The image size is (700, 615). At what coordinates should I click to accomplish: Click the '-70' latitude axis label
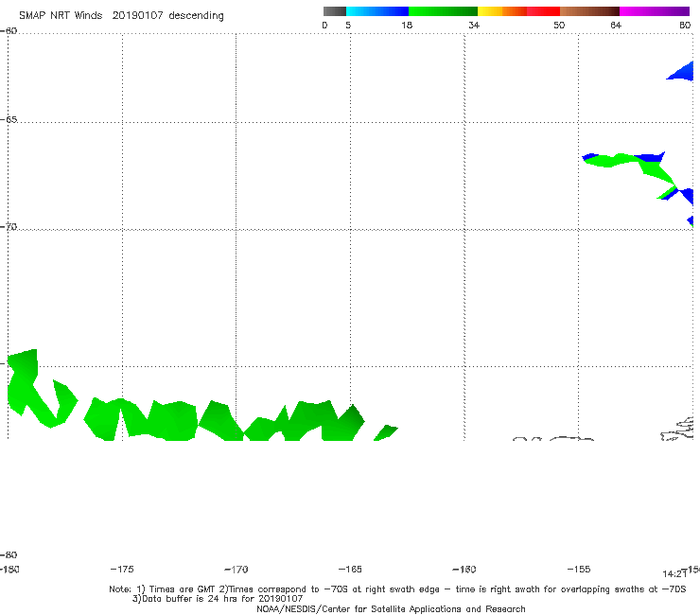pyautogui.click(x=9, y=227)
